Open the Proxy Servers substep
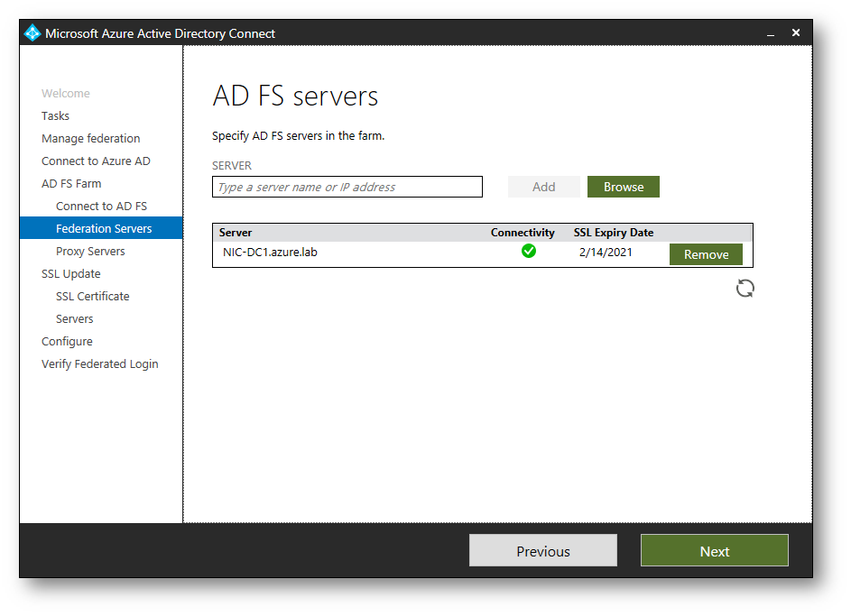 [90, 251]
